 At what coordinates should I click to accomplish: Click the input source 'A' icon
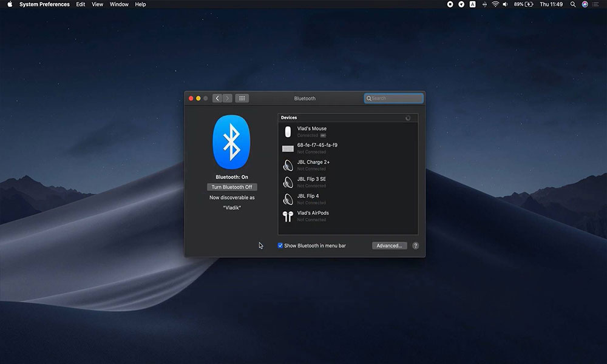[473, 4]
